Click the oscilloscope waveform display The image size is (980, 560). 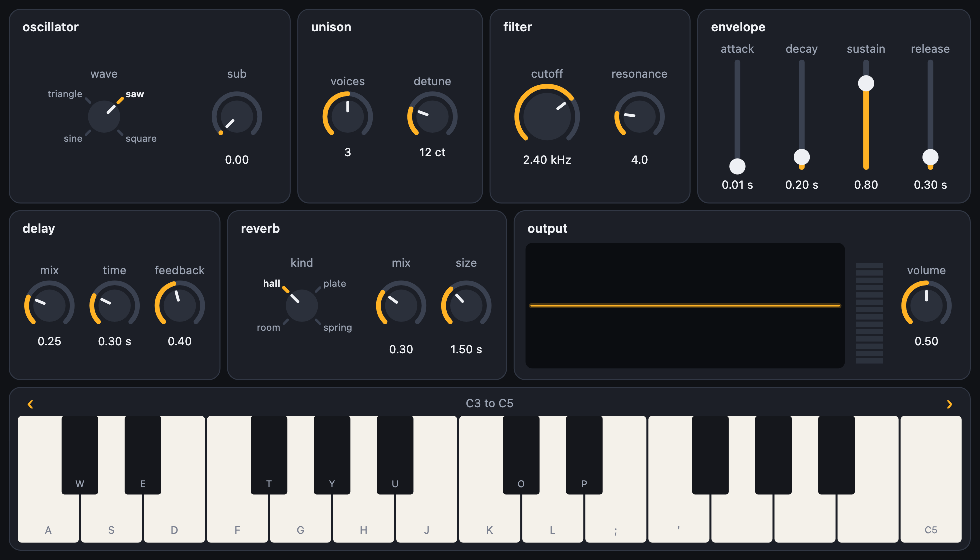coord(685,306)
